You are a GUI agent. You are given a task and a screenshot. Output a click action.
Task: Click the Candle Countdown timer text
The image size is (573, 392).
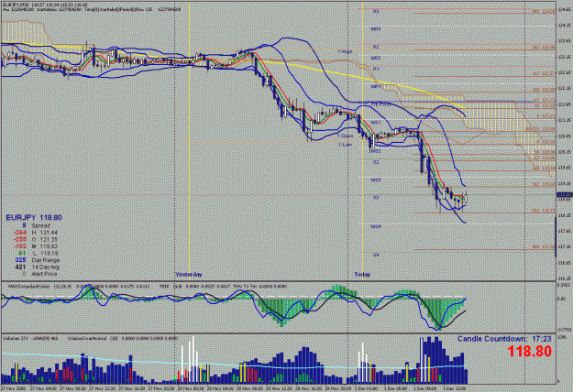504,339
